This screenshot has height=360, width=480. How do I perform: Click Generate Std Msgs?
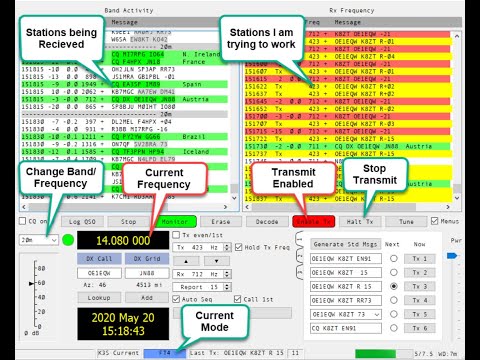tap(345, 244)
